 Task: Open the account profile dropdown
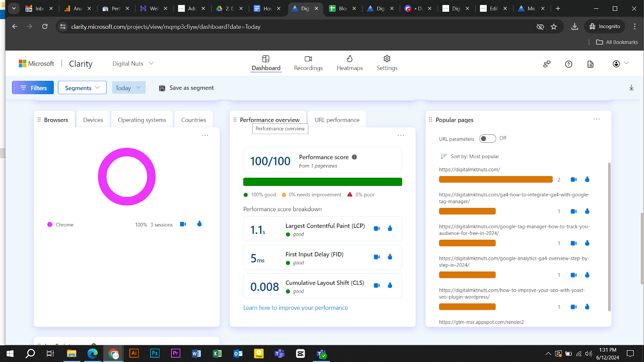point(620,64)
